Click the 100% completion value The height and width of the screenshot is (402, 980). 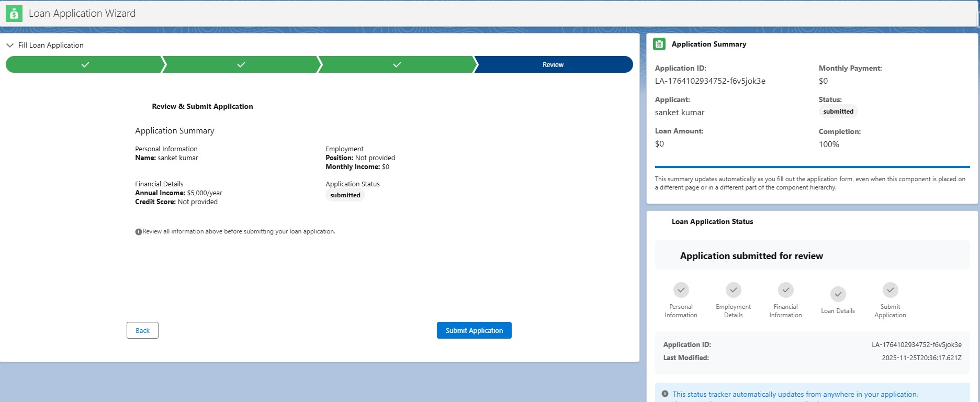point(829,144)
